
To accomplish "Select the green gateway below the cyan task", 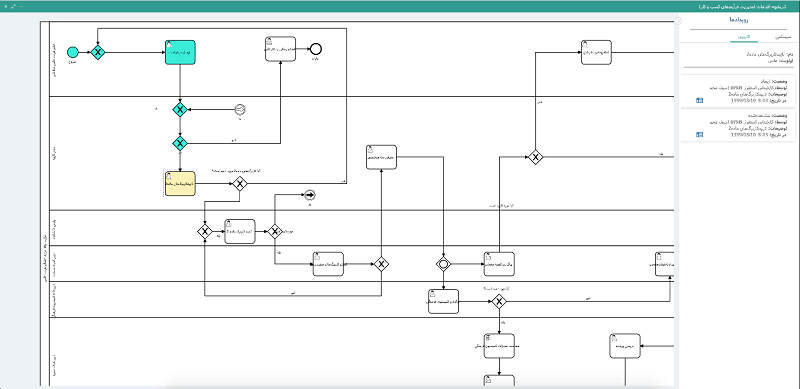I will tap(180, 109).
